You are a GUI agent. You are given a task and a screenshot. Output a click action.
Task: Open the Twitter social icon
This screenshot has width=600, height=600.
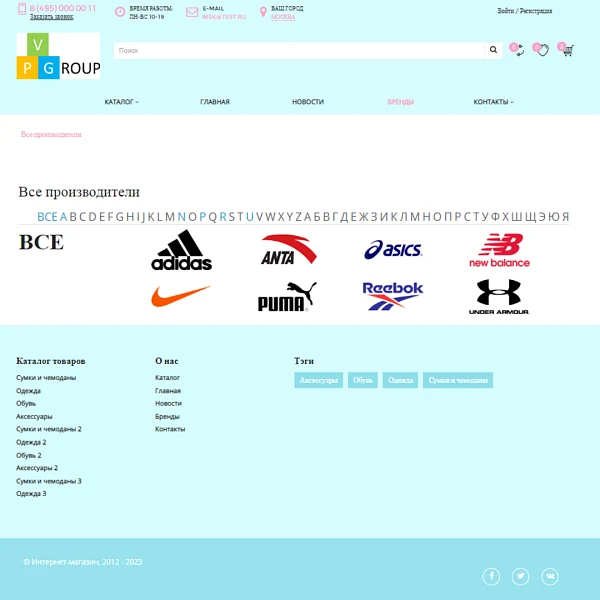[520, 576]
